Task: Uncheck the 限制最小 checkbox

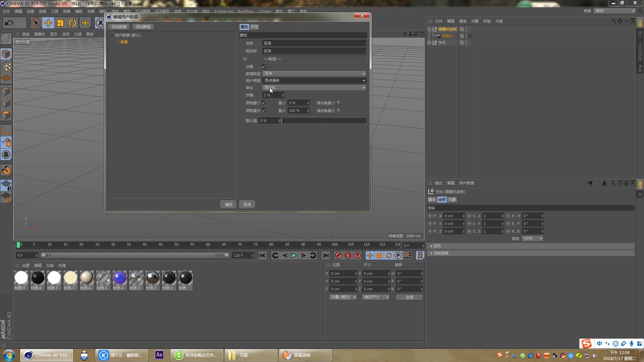Action: click(x=264, y=103)
